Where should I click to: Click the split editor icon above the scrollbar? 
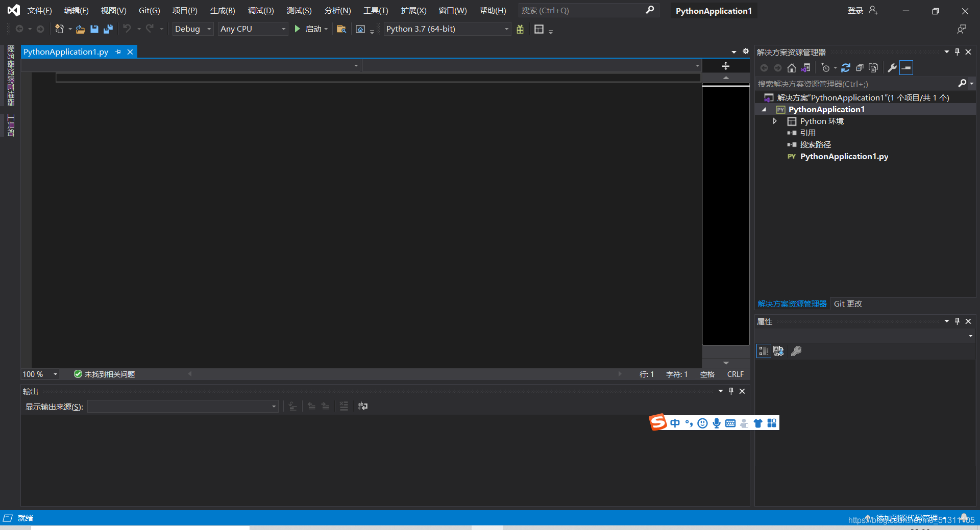(726, 66)
